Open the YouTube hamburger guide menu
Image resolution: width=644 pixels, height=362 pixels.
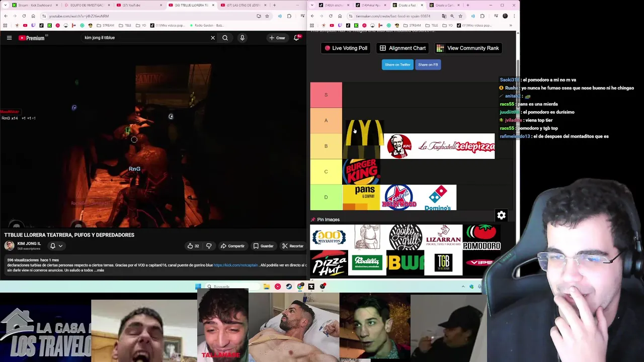[x=9, y=38]
